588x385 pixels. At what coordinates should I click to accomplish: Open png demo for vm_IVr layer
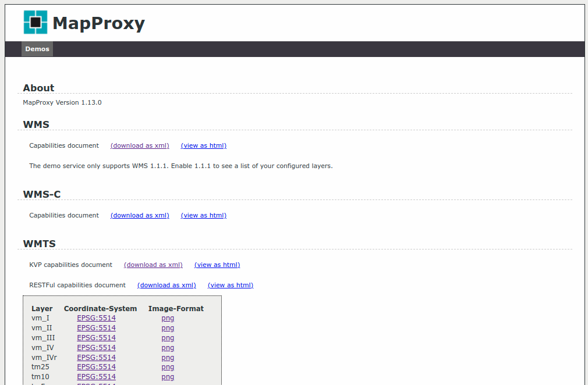[168, 358]
